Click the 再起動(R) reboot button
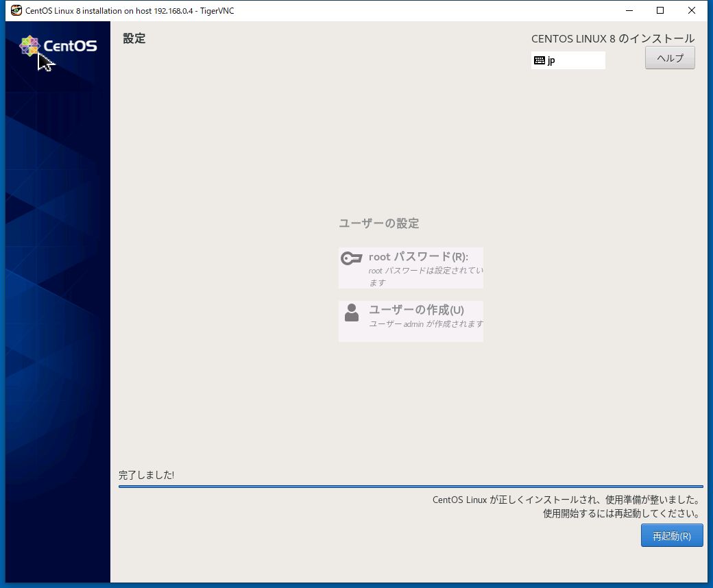This screenshot has width=713, height=588. 672,535
